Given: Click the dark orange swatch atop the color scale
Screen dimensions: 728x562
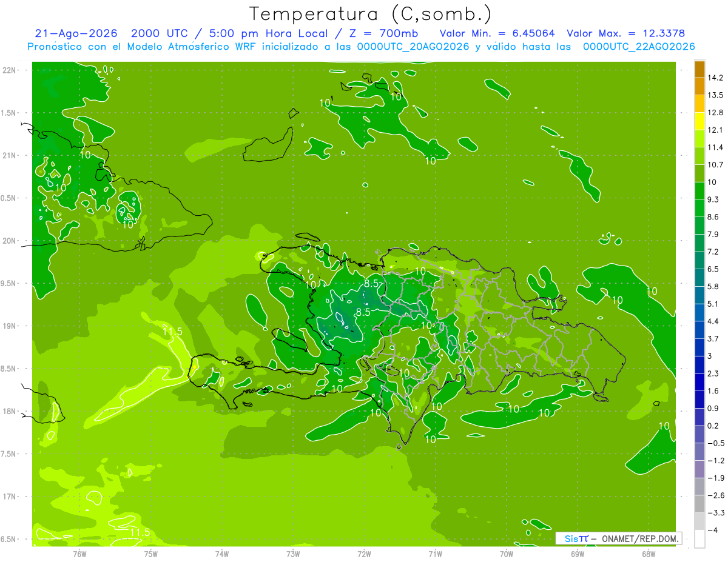Looking at the screenshot, I should click(x=699, y=69).
